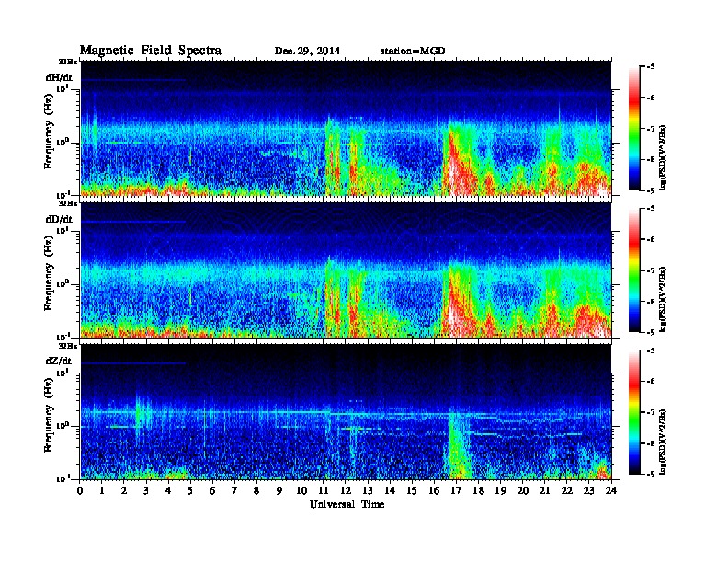728x563 pixels.
Task: Click the 10⁰ tick on dZ/dt frequency axis
Action: (63, 426)
